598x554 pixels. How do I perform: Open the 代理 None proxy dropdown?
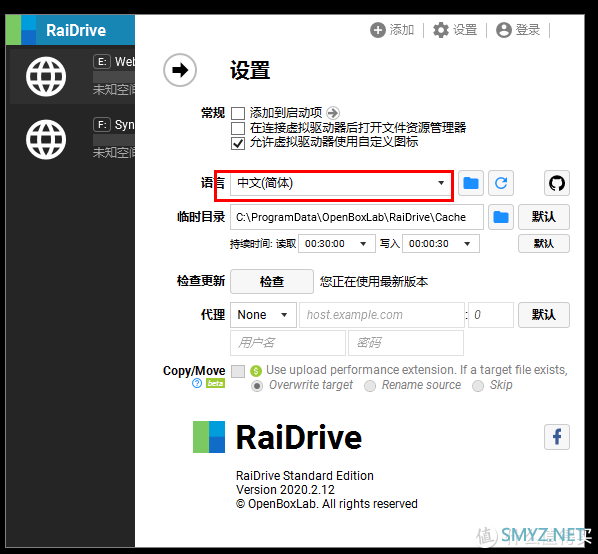pos(263,315)
